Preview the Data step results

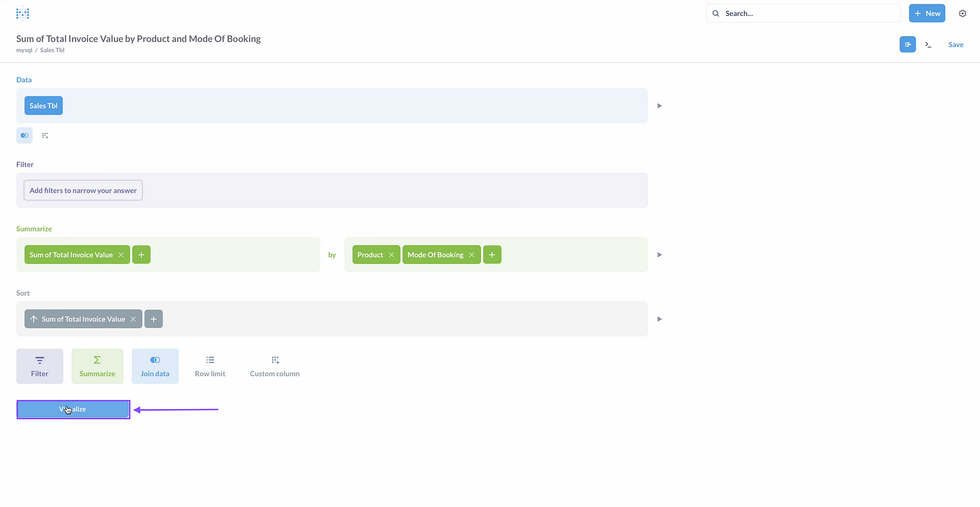click(x=660, y=106)
